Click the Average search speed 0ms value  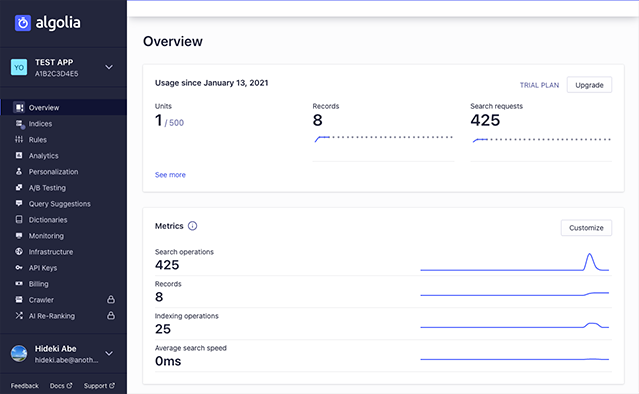[x=168, y=361]
